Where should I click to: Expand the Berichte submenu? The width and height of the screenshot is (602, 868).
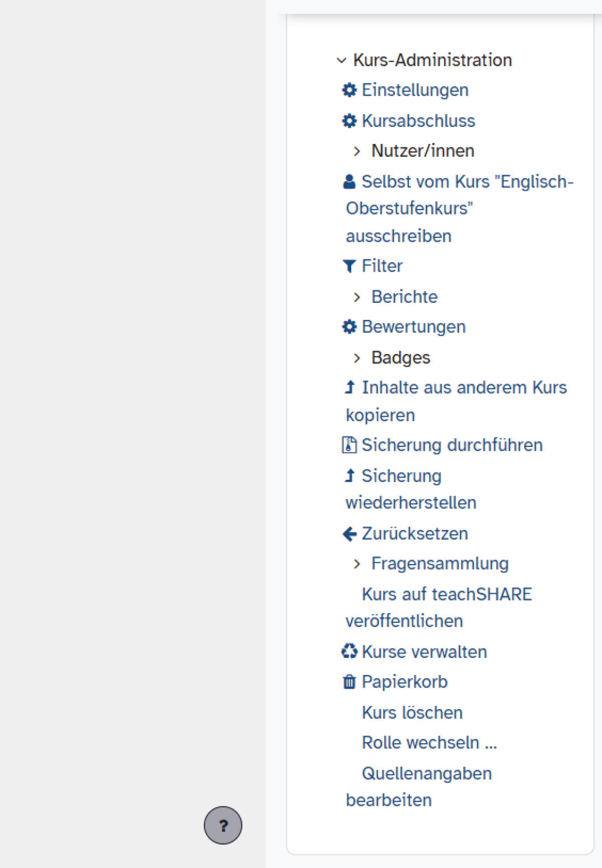357,297
